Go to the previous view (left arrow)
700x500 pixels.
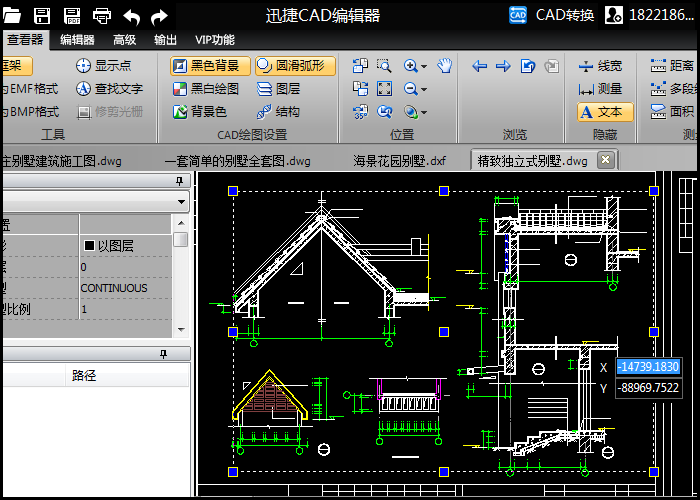(479, 66)
